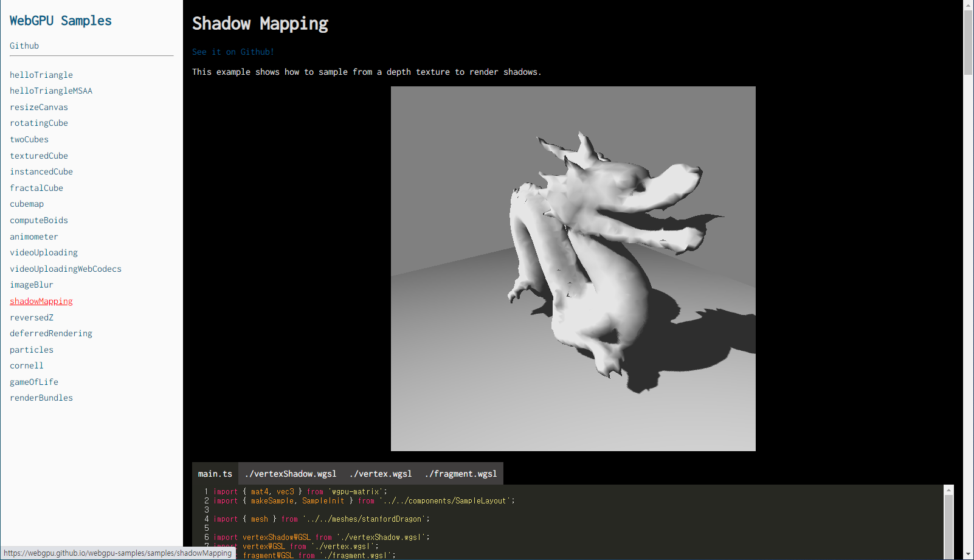Click the code editor scrollbar thumb
The height and width of the screenshot is (560, 974).
[x=948, y=527]
